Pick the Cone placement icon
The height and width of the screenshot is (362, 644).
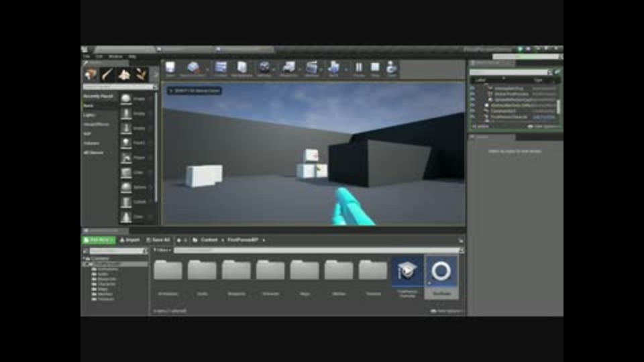(126, 217)
